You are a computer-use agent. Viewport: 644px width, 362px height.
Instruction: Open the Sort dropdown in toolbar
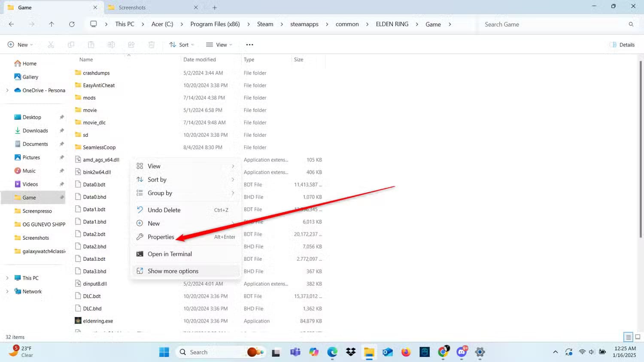(x=182, y=45)
